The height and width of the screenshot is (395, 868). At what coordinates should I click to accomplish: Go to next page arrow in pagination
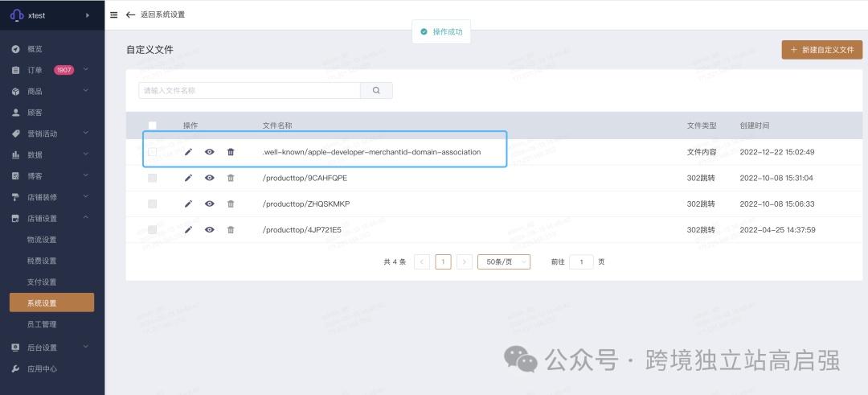tap(465, 262)
